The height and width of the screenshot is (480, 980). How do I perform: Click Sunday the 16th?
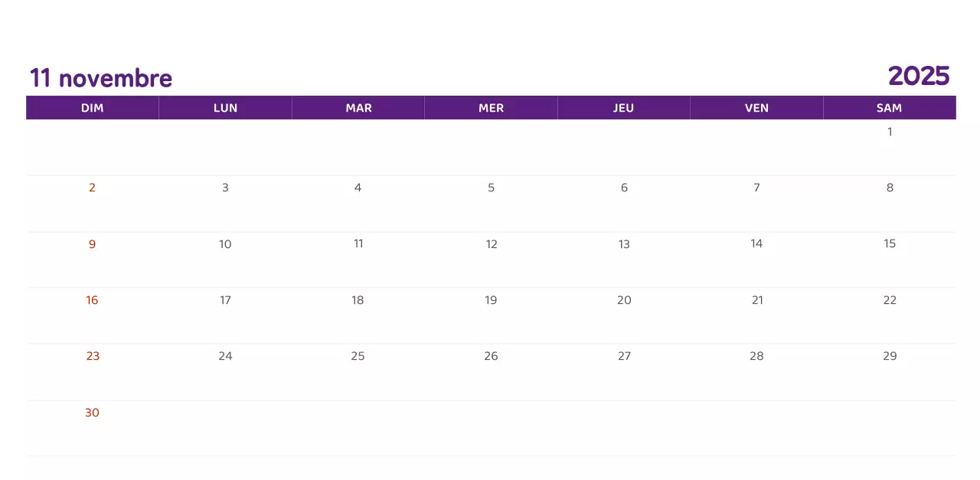[x=92, y=300]
